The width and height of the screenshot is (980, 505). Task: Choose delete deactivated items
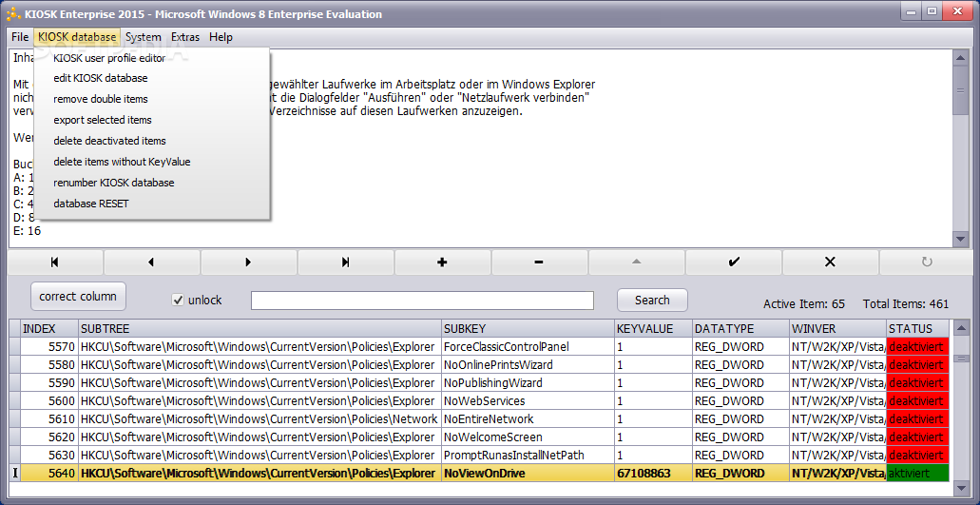152,141
